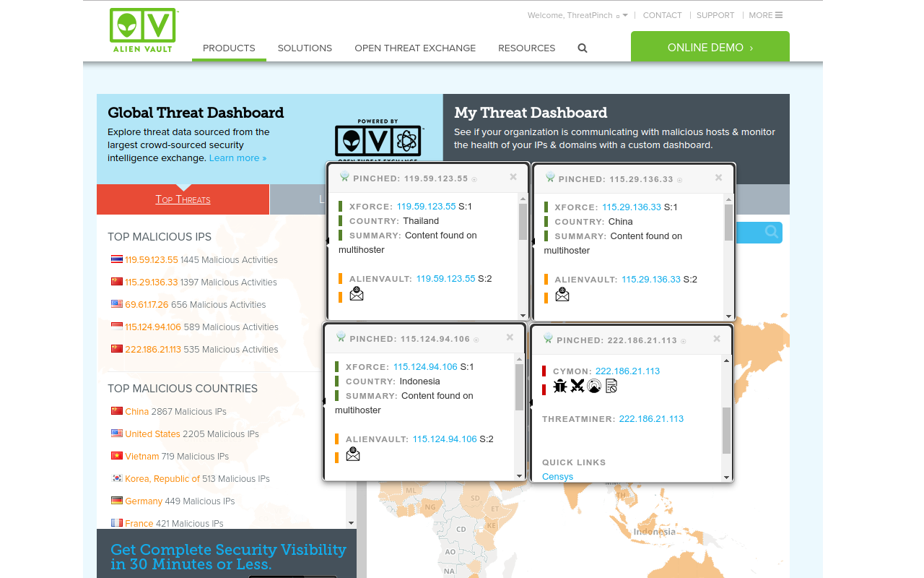This screenshot has height=578, width=924.
Task: Open the PRODUCTS menu
Action: [x=229, y=48]
